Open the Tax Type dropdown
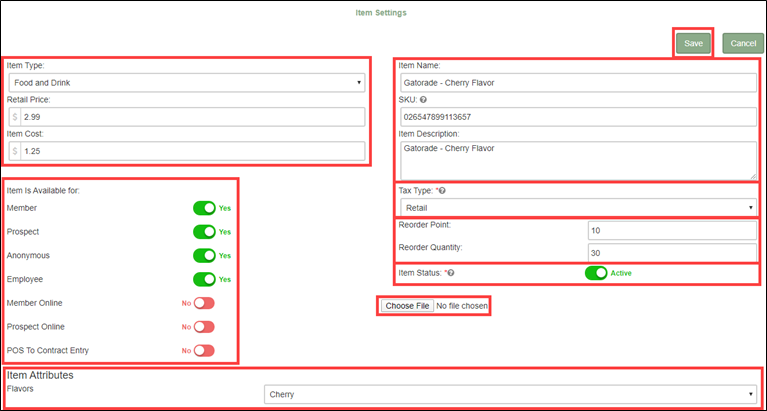This screenshot has width=767, height=411. point(579,208)
